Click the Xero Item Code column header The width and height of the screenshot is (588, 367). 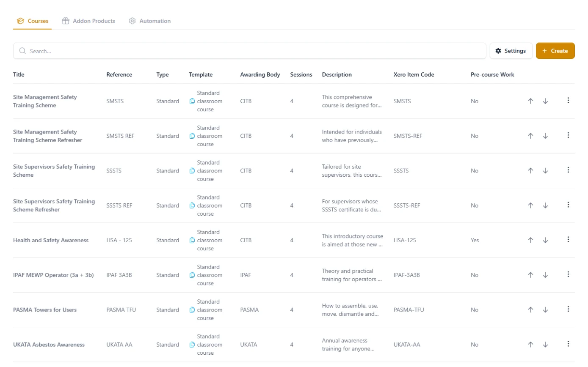click(x=414, y=74)
